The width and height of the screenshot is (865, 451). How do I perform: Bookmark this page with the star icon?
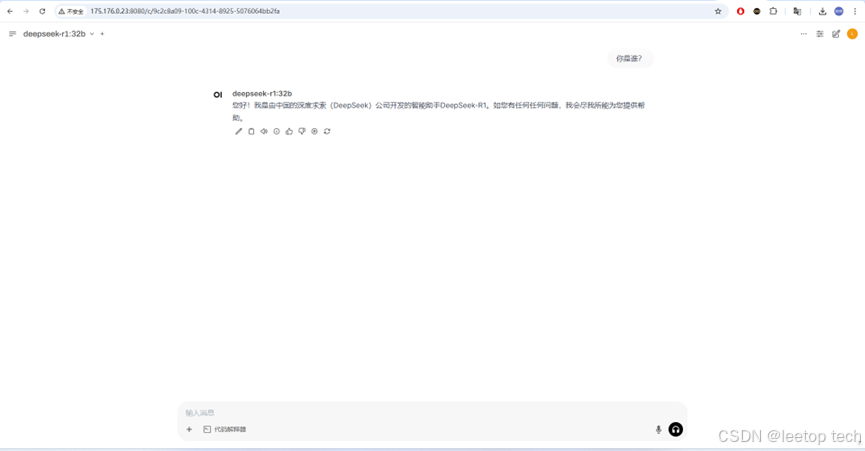718,11
